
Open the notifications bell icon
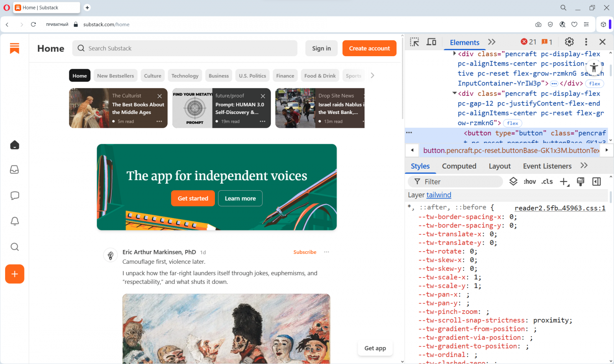pyautogui.click(x=15, y=221)
